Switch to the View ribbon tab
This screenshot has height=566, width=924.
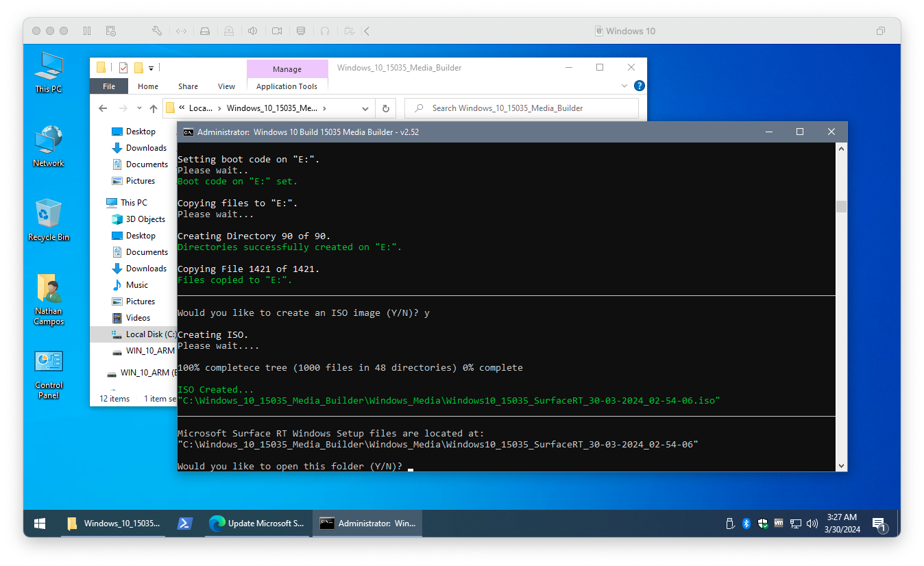coord(226,86)
